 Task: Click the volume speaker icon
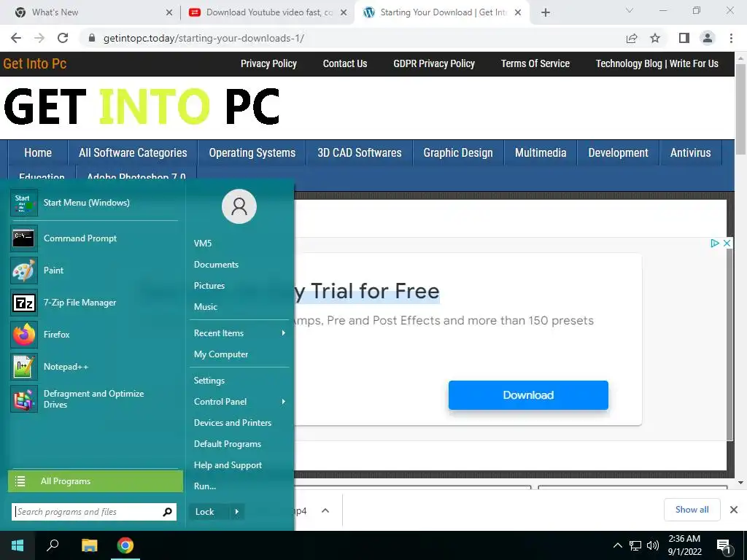click(x=653, y=545)
